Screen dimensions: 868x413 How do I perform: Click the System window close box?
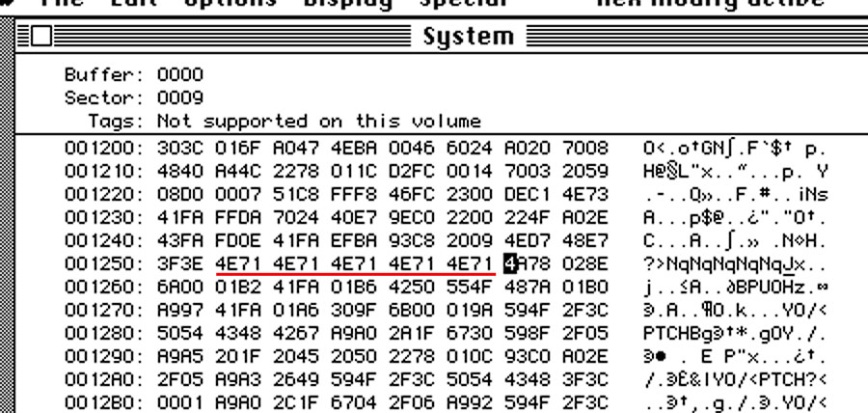click(41, 37)
